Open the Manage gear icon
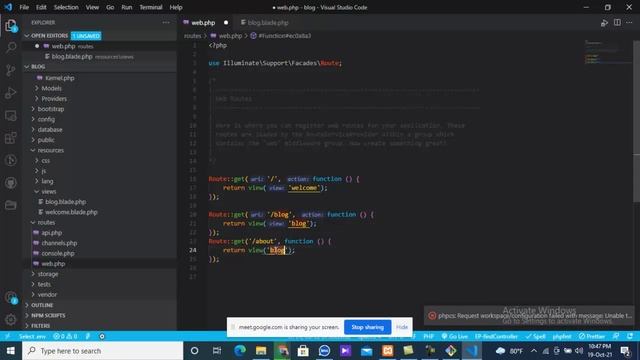 [x=11, y=320]
